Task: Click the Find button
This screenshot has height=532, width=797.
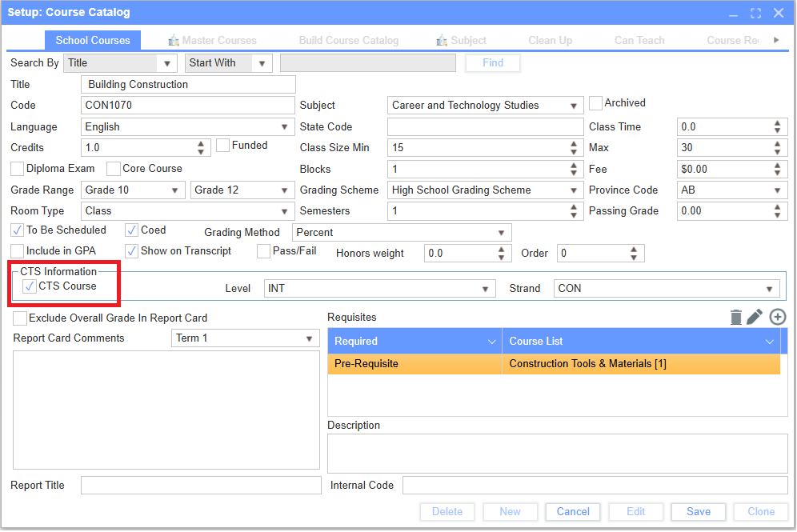Action: 493,63
